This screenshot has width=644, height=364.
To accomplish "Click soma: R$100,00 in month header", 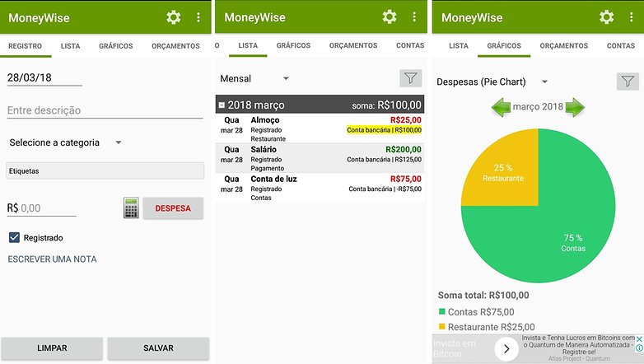I will 386,105.
